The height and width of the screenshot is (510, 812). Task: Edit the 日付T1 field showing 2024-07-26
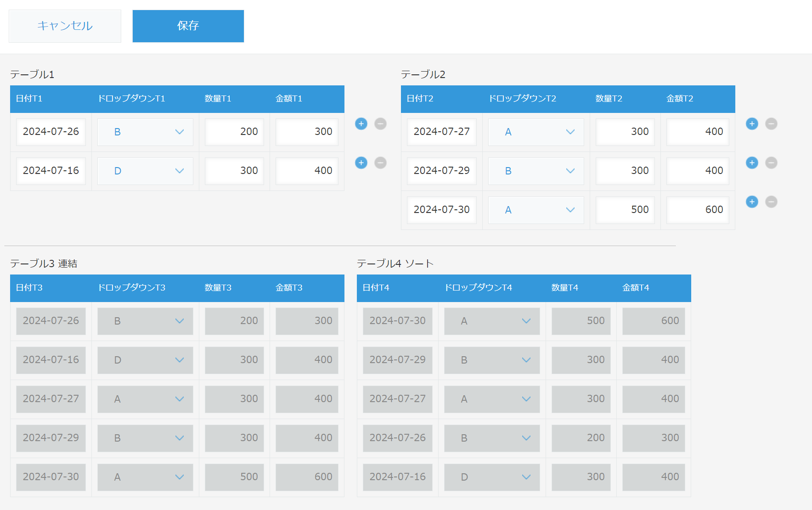51,132
